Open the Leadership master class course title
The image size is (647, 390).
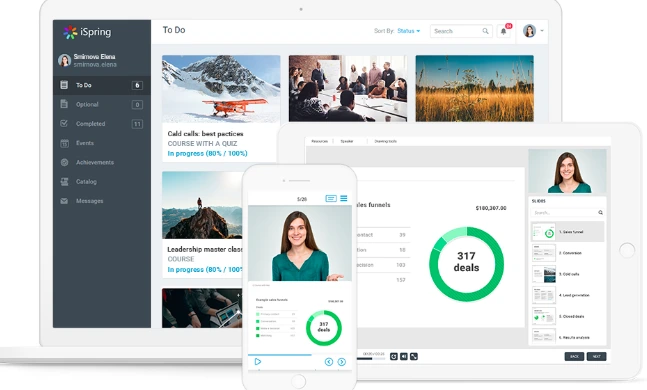205,249
